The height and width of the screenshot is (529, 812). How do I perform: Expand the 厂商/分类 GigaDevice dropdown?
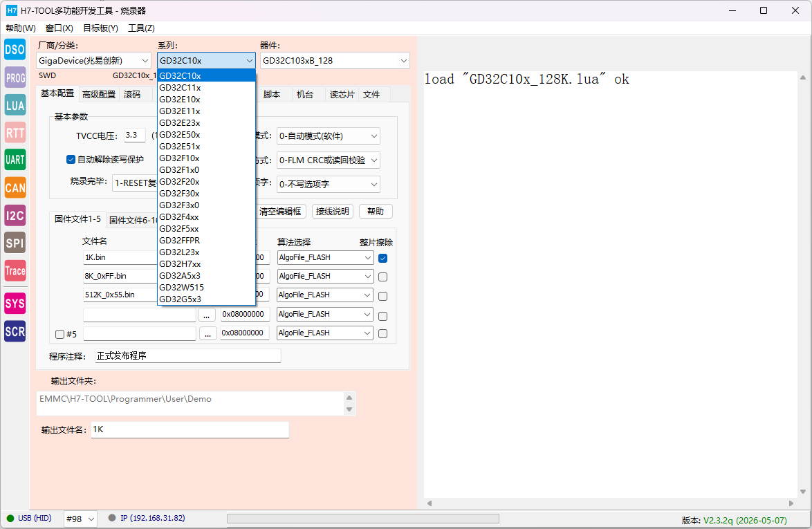(93, 61)
